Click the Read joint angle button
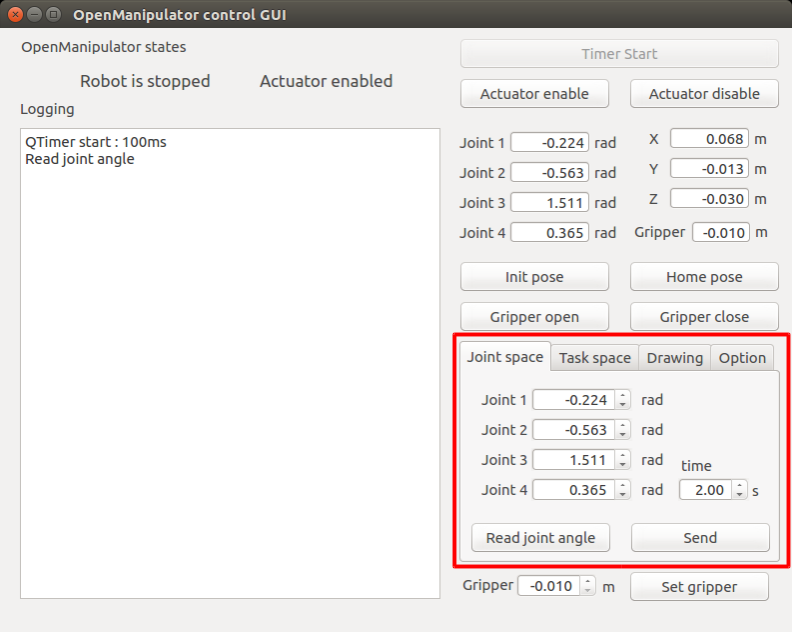This screenshot has width=792, height=632. [540, 538]
